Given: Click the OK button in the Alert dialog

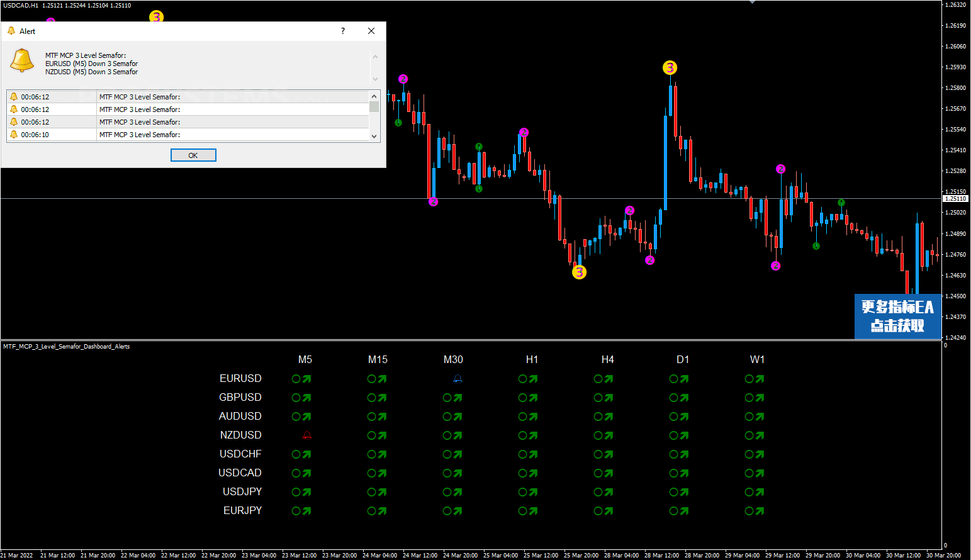Looking at the screenshot, I should (193, 155).
